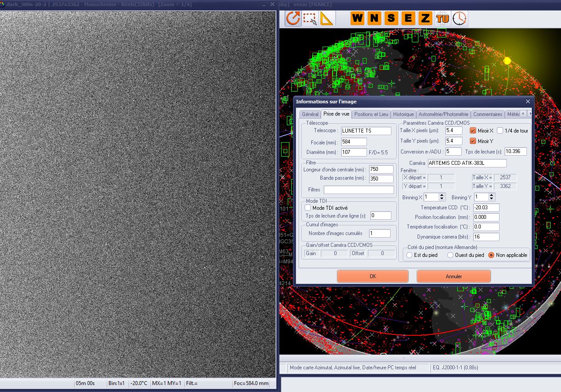Enable the Mode TDI activé checkbox
Image resolution: width=561 pixels, height=392 pixels.
coord(308,208)
